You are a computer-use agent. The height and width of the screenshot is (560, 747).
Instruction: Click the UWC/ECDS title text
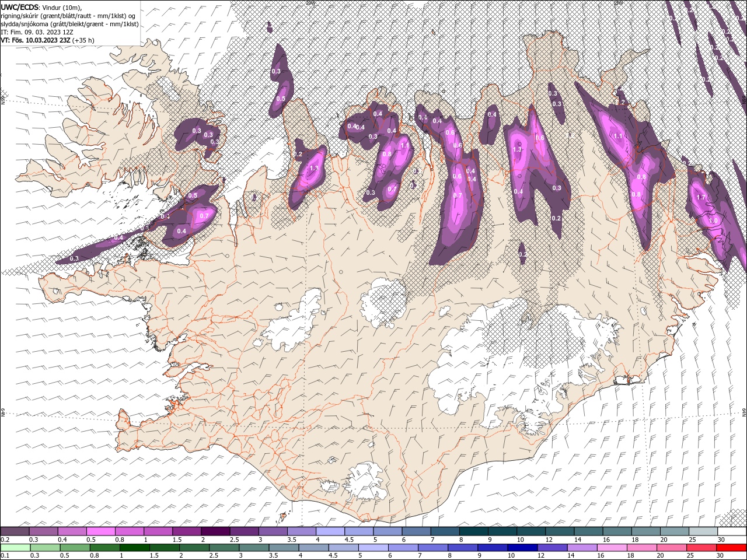coord(20,7)
